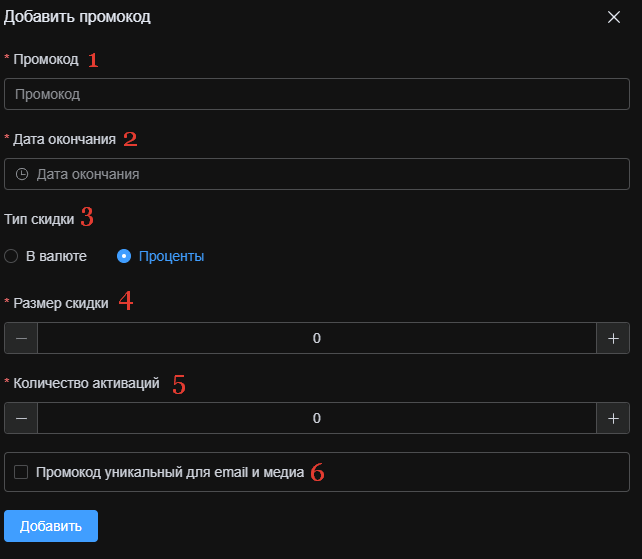Click the clock icon in the date field
This screenshot has height=559, width=642.
pos(22,174)
